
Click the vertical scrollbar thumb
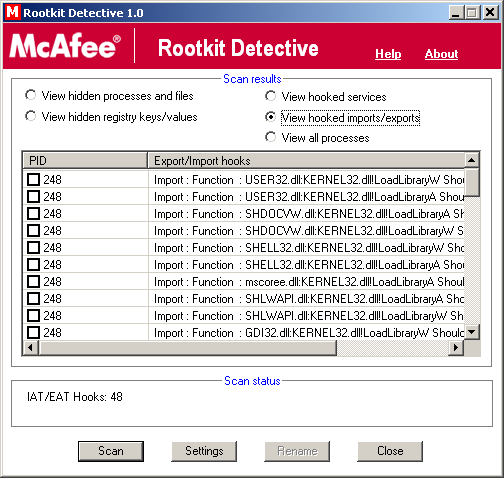pos(471,182)
